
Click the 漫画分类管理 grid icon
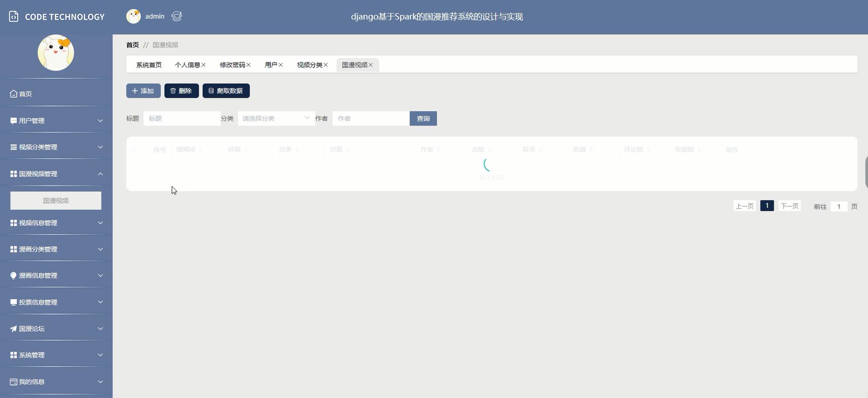tap(13, 249)
